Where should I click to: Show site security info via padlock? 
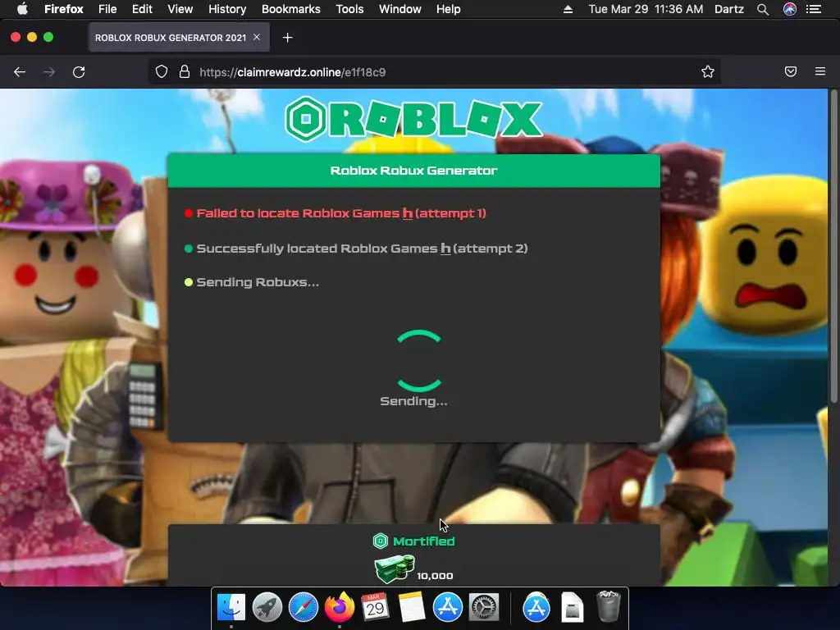pyautogui.click(x=185, y=72)
